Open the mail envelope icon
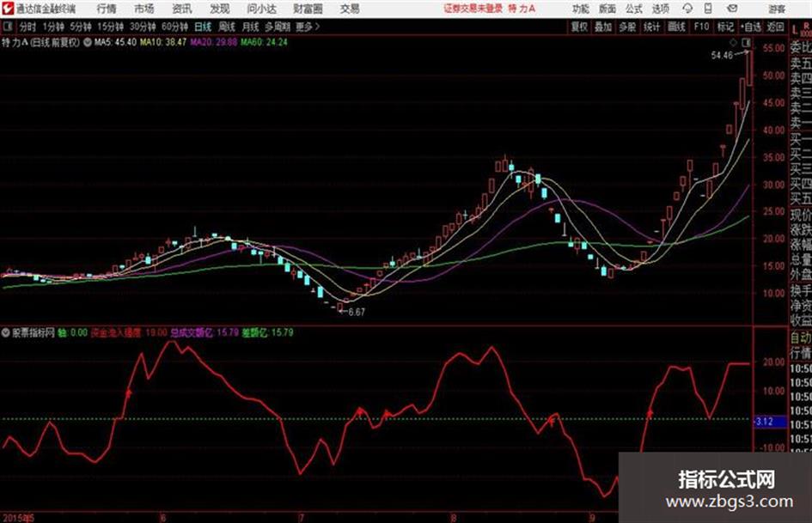The height and width of the screenshot is (523, 812). point(732,9)
